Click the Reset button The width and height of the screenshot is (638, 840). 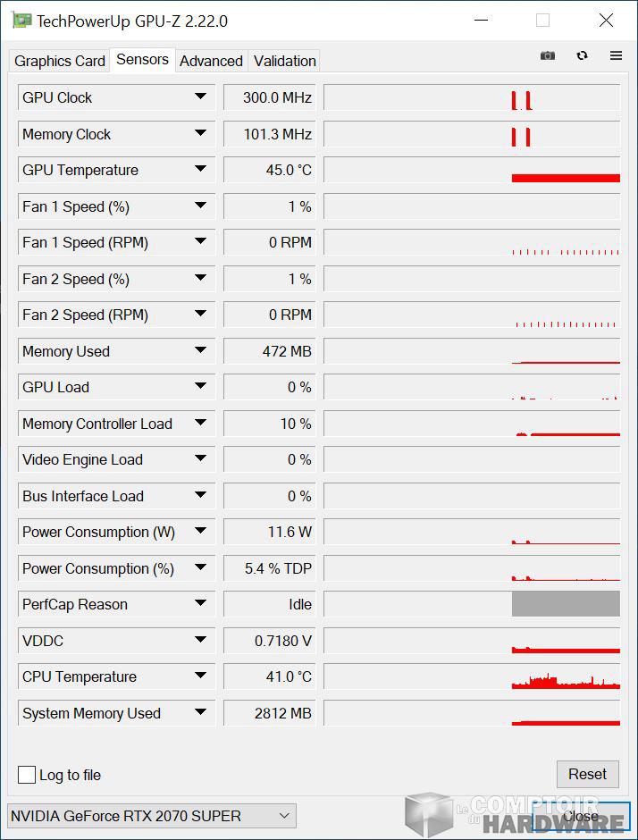(x=588, y=774)
